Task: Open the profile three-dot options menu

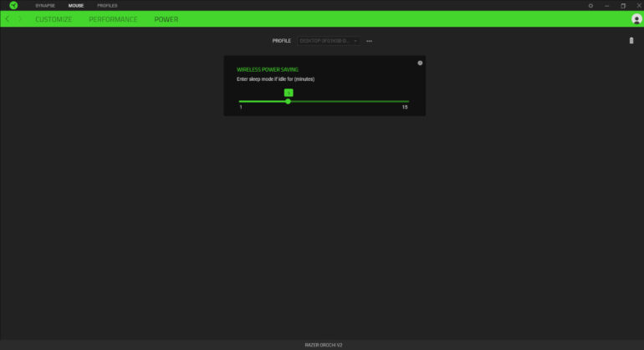Action: click(369, 40)
